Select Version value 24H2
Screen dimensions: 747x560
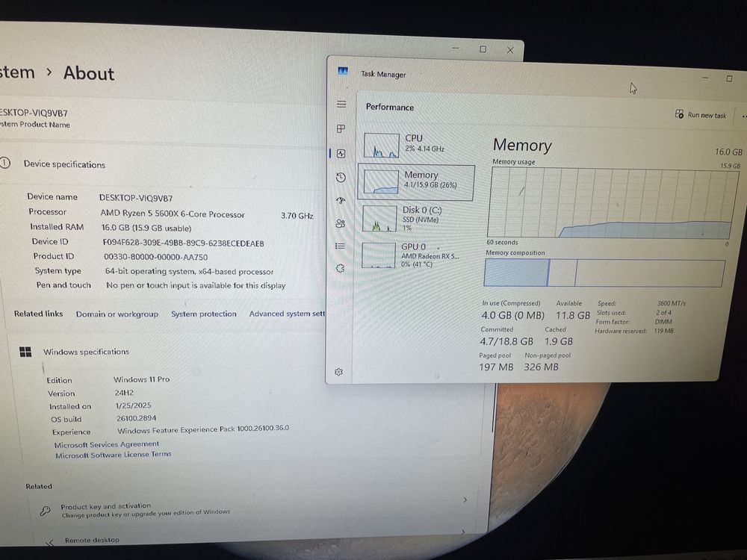(124, 393)
